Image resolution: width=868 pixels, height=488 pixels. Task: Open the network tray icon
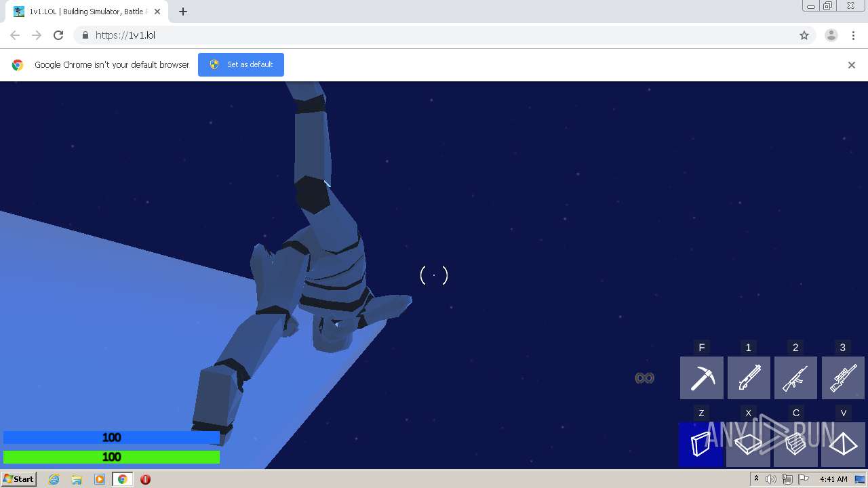tap(787, 479)
